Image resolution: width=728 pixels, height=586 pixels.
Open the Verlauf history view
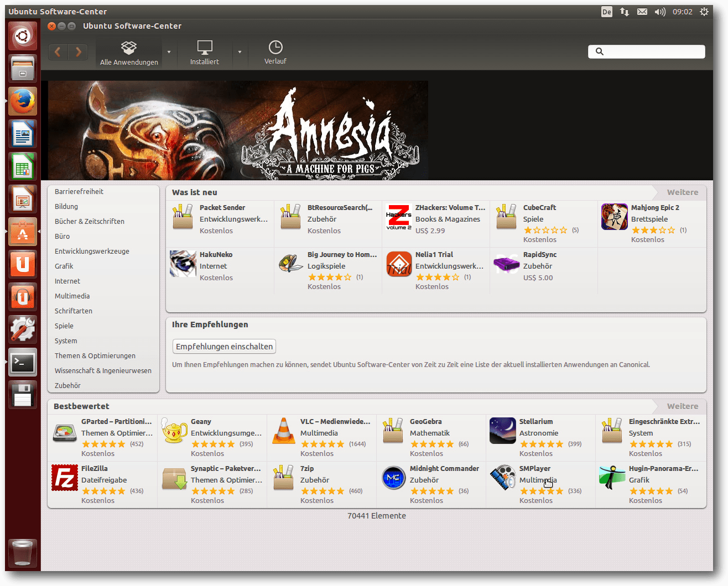275,53
